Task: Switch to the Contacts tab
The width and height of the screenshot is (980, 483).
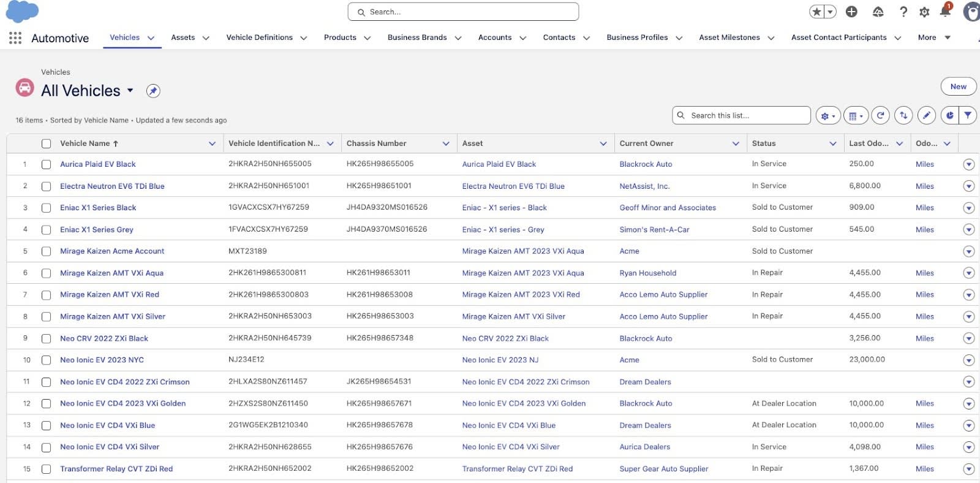Action: tap(559, 37)
